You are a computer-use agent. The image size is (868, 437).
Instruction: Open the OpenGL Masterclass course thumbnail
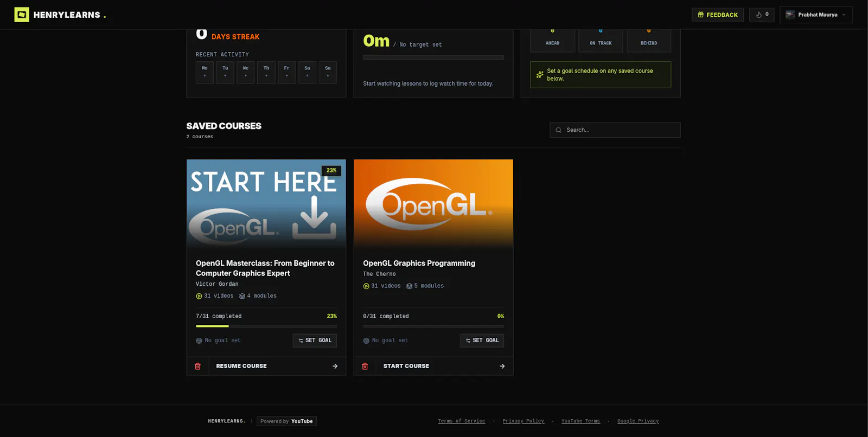[266, 204]
